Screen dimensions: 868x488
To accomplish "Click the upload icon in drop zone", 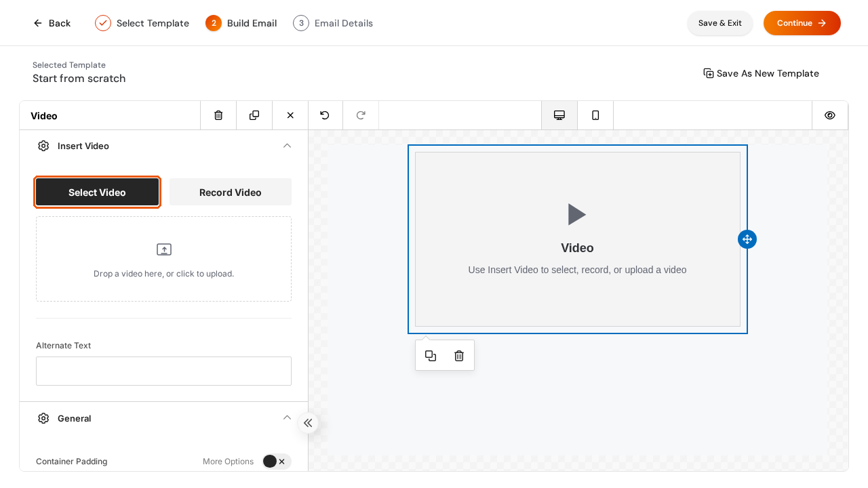I will pos(164,249).
